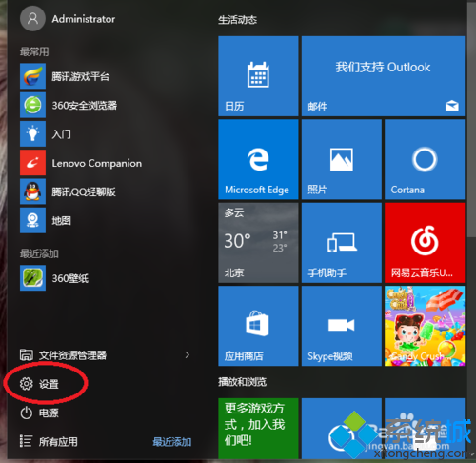This screenshot has width=476, height=463.
Task: Click the 播放和浏览 group heading
Action: pos(242,382)
